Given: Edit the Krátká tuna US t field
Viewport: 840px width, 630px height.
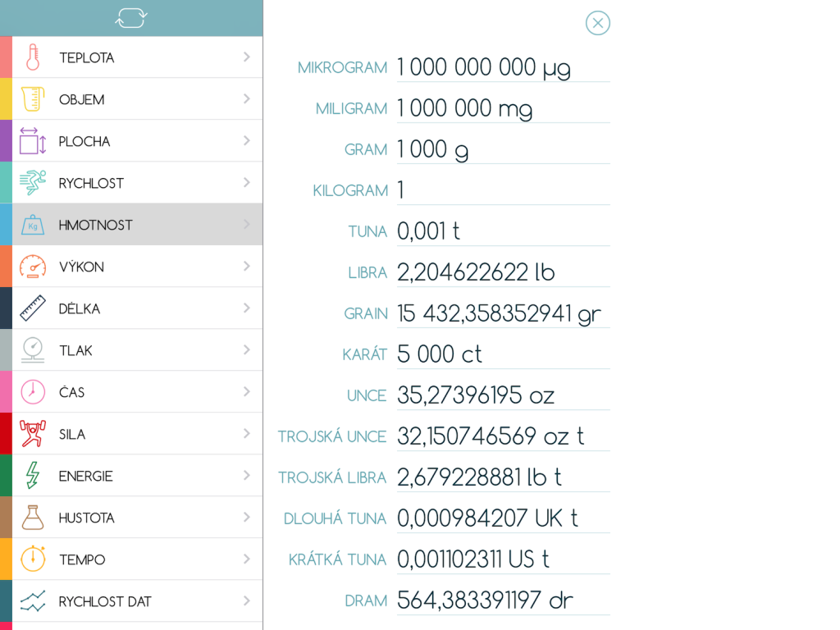Looking at the screenshot, I should [503, 559].
